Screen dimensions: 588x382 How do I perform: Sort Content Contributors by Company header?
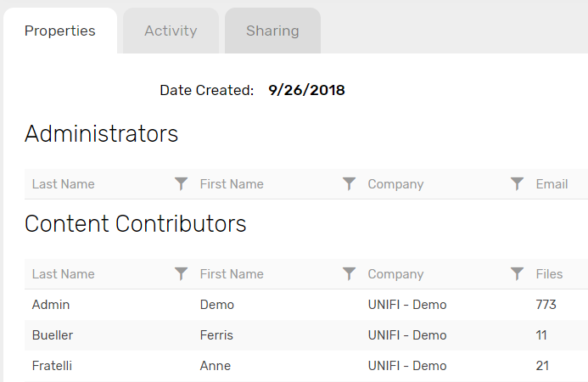395,274
